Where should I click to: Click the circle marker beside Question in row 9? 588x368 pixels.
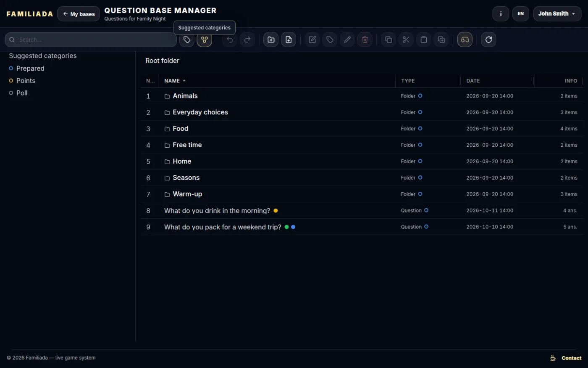pos(426,227)
